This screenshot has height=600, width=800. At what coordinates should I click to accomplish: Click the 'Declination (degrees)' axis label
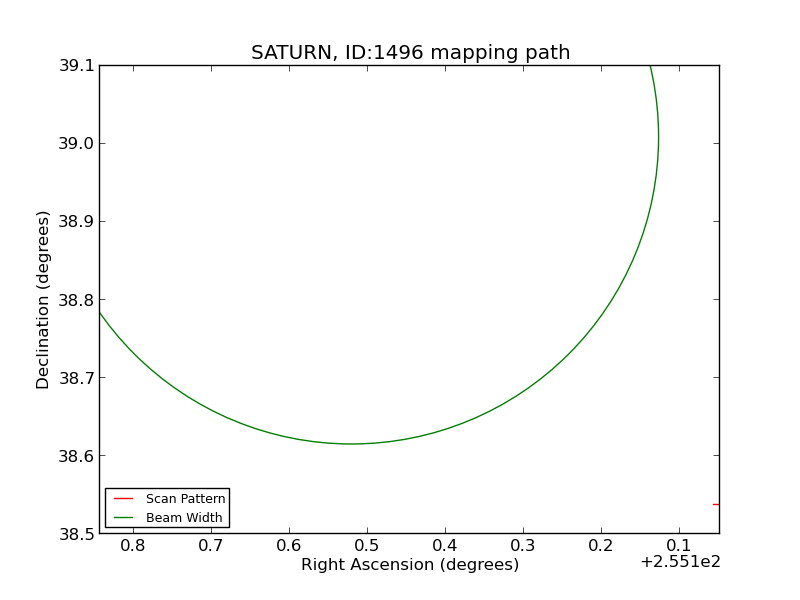pyautogui.click(x=43, y=300)
